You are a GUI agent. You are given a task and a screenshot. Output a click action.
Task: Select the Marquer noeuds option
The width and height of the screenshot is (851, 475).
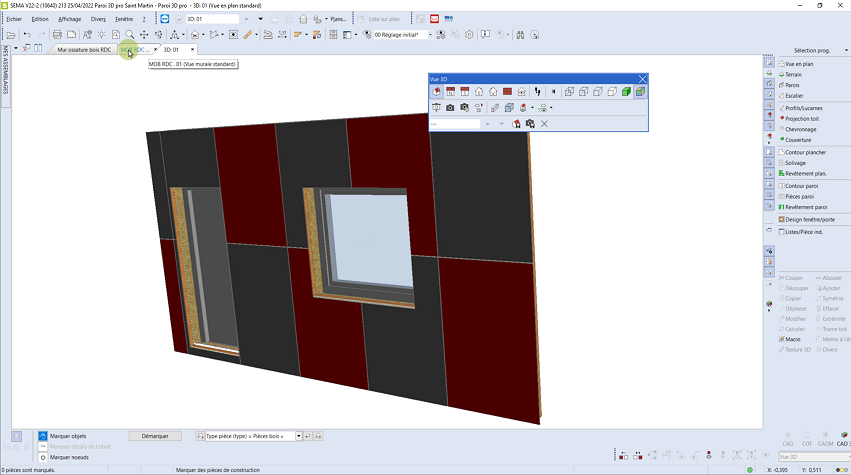[x=69, y=456]
